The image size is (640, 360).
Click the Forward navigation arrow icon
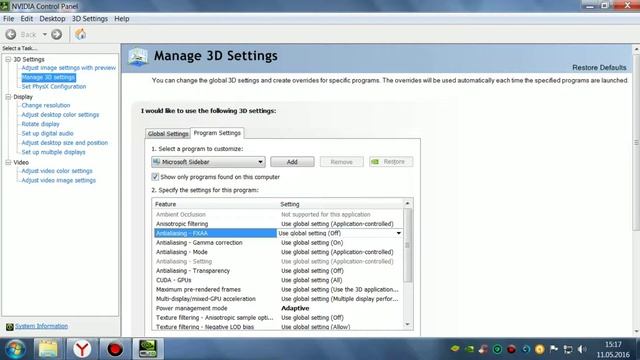[57, 35]
